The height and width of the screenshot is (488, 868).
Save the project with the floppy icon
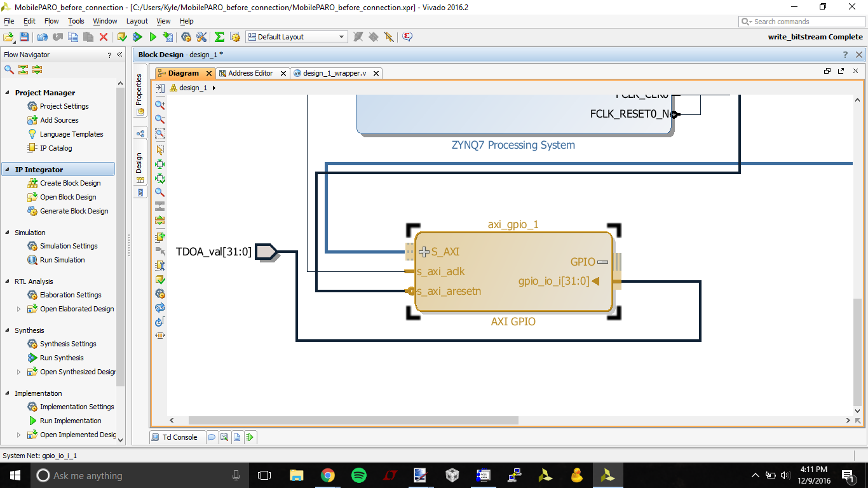click(x=24, y=37)
